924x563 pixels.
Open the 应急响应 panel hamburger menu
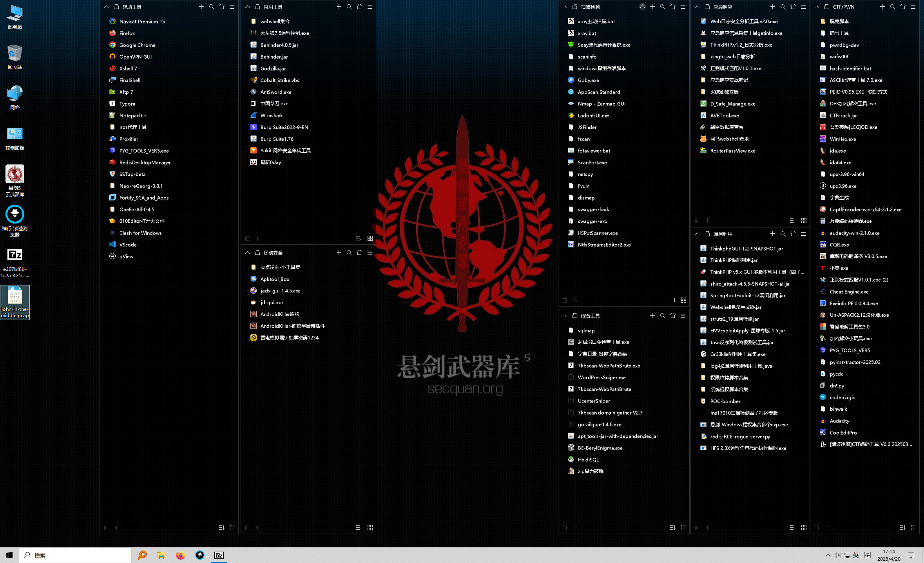point(803,7)
